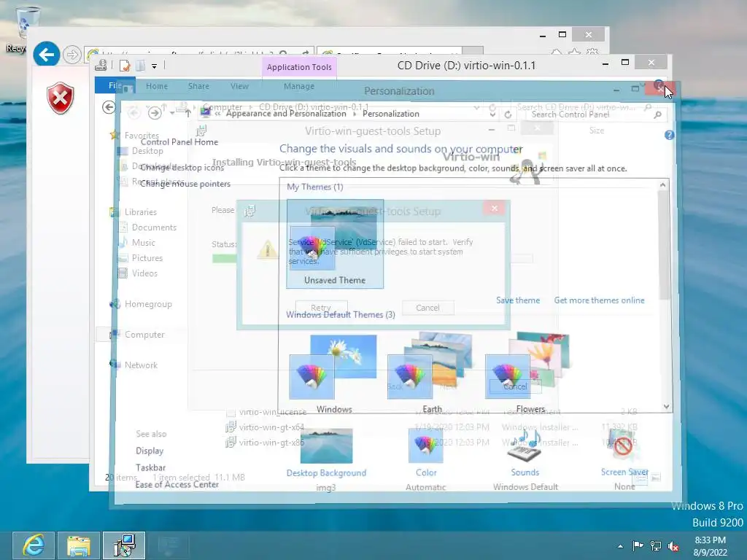Select the virtio-win-gt-x86 file row
747x560 pixels.
click(x=432, y=443)
